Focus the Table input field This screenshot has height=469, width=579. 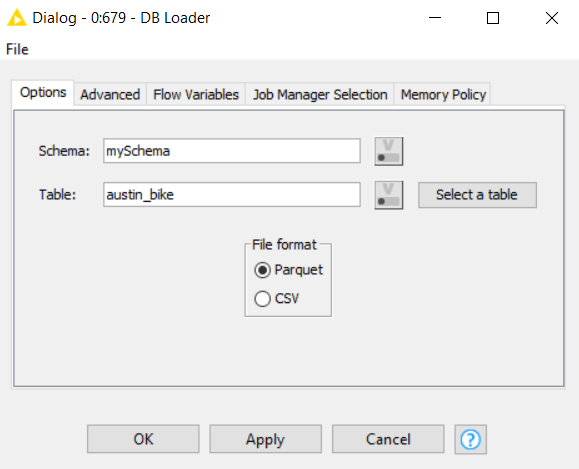232,195
